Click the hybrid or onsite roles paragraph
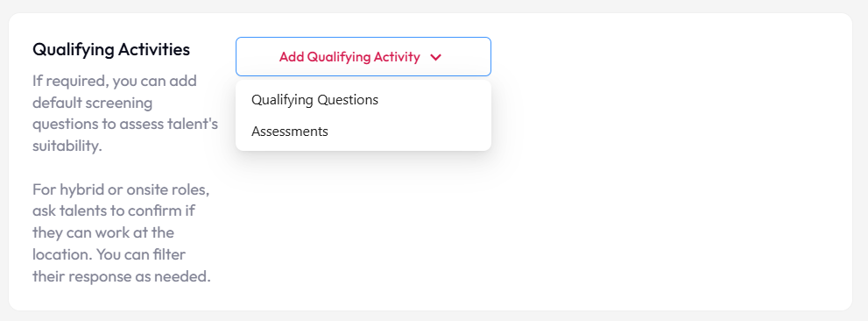Image resolution: width=868 pixels, height=321 pixels. point(122,232)
